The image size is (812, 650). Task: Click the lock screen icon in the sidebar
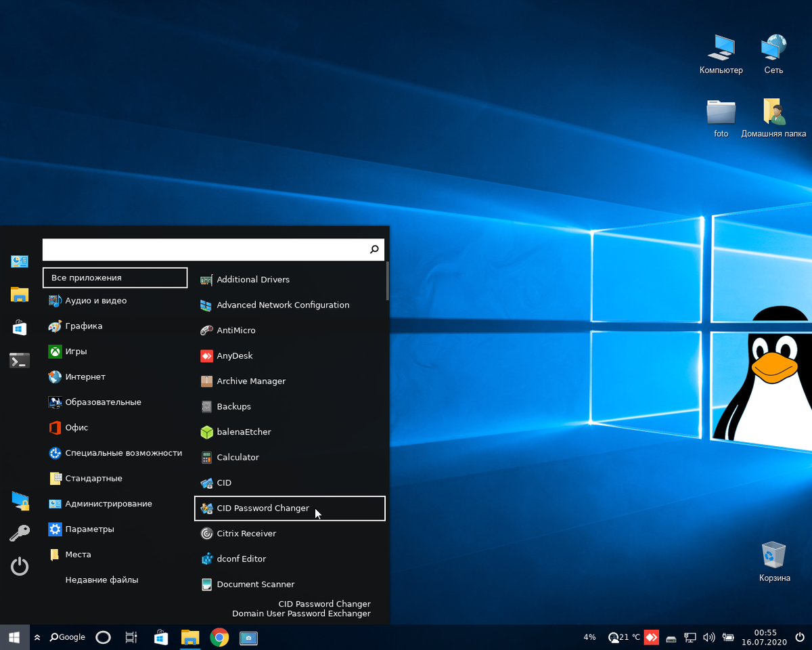tap(19, 501)
